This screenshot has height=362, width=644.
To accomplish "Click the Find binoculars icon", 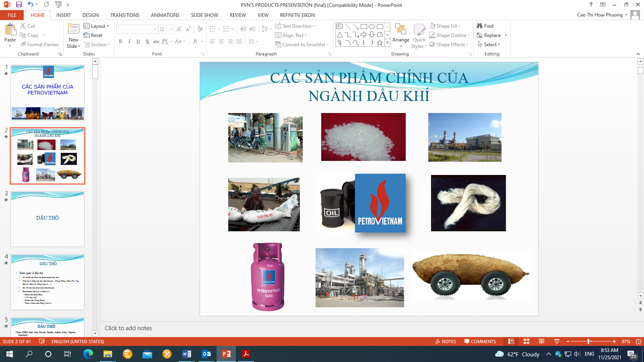I will pyautogui.click(x=480, y=26).
